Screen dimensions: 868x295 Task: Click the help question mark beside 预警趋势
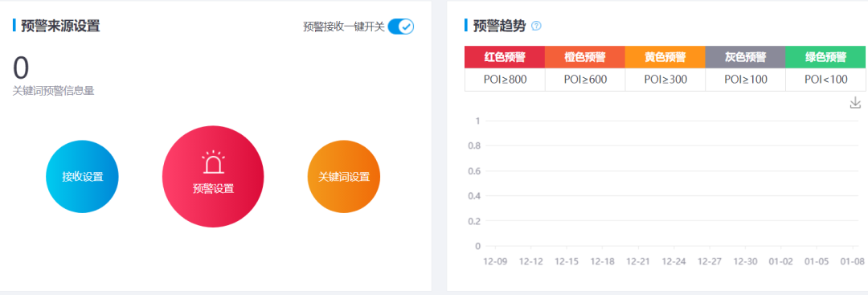(536, 26)
